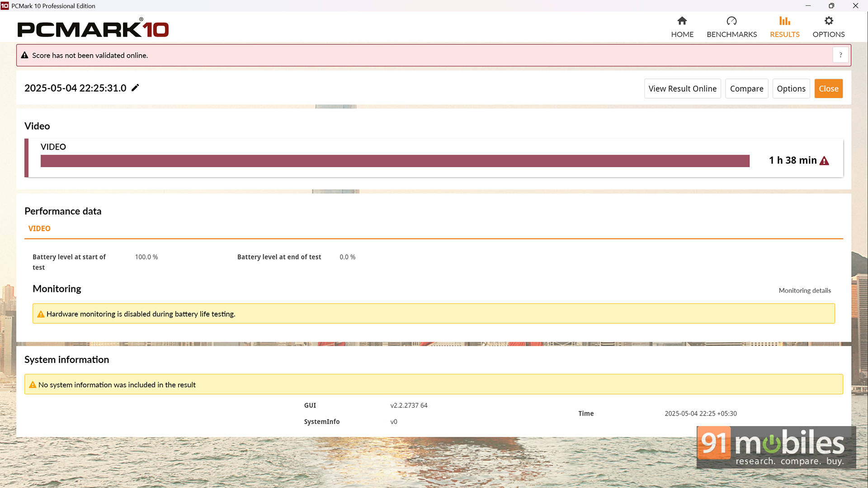This screenshot has width=868, height=488.
Task: Switch to the VIDEO performance data tab
Action: pyautogui.click(x=39, y=229)
